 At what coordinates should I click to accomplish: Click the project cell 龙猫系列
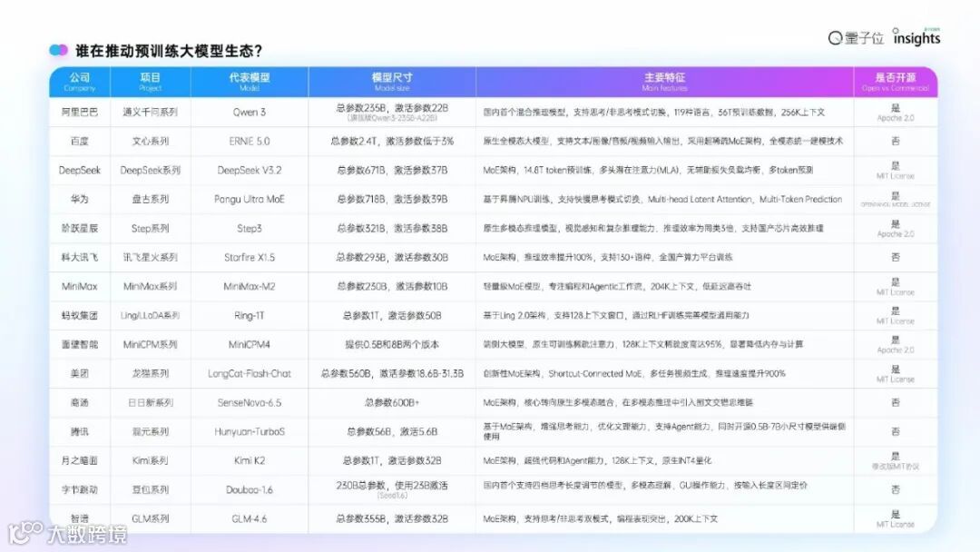click(150, 373)
